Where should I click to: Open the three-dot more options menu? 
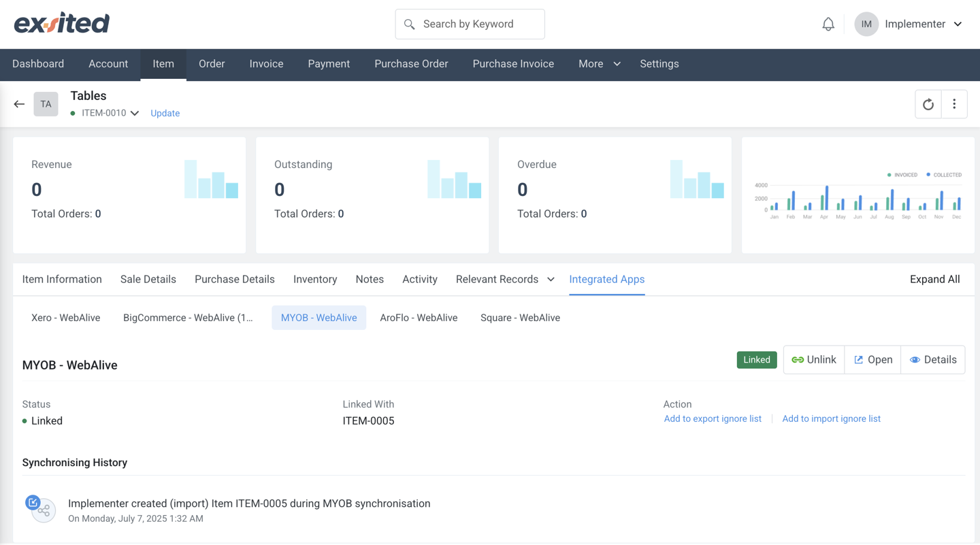[x=954, y=104]
